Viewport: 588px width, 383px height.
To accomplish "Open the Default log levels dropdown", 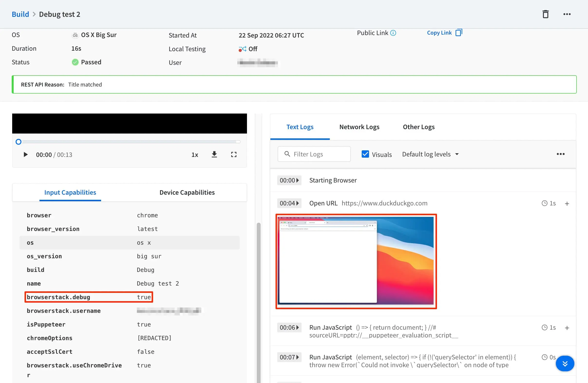I will tap(430, 154).
